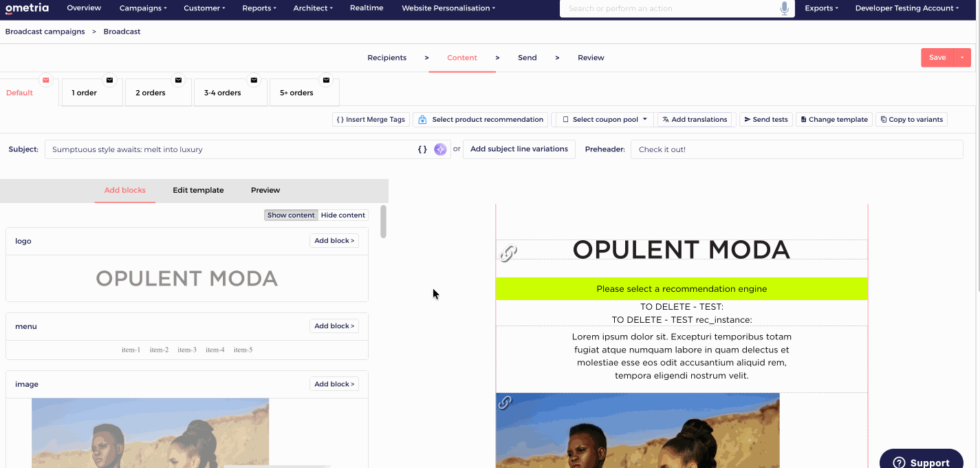Select the 5+ orders variant tab

tap(304, 92)
